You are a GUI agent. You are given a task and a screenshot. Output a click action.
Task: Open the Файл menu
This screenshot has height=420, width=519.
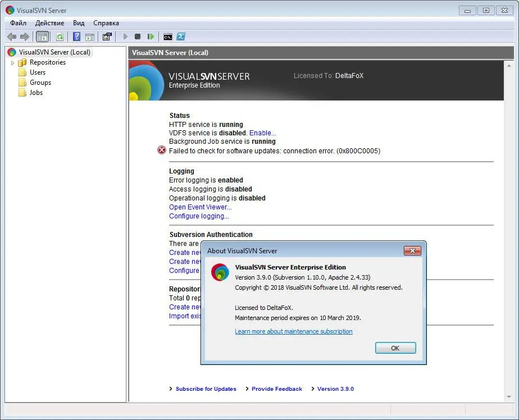[x=18, y=23]
